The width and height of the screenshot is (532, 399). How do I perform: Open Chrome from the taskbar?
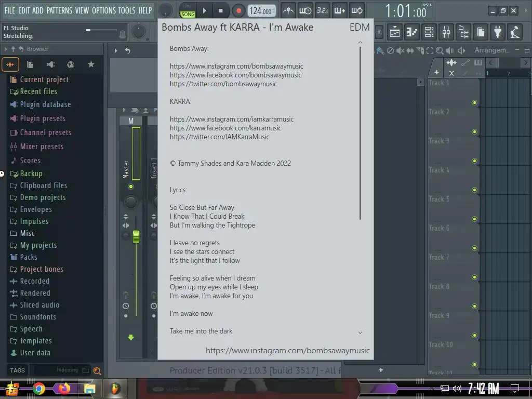pyautogui.click(x=38, y=389)
